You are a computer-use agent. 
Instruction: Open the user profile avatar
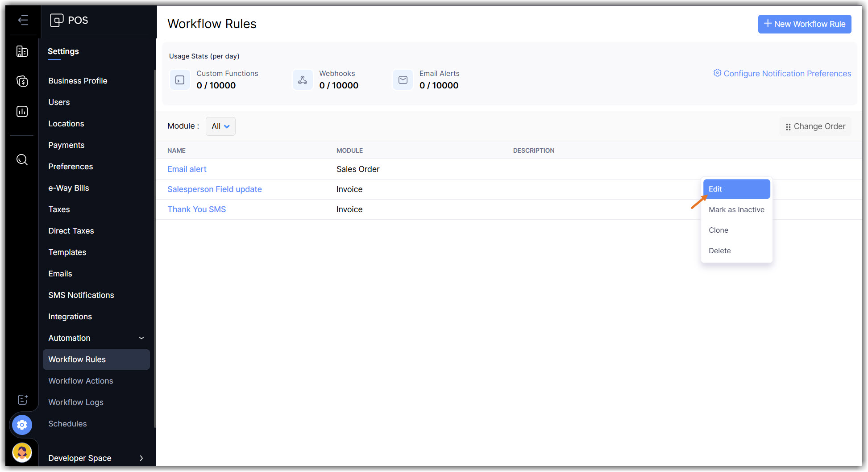22,452
